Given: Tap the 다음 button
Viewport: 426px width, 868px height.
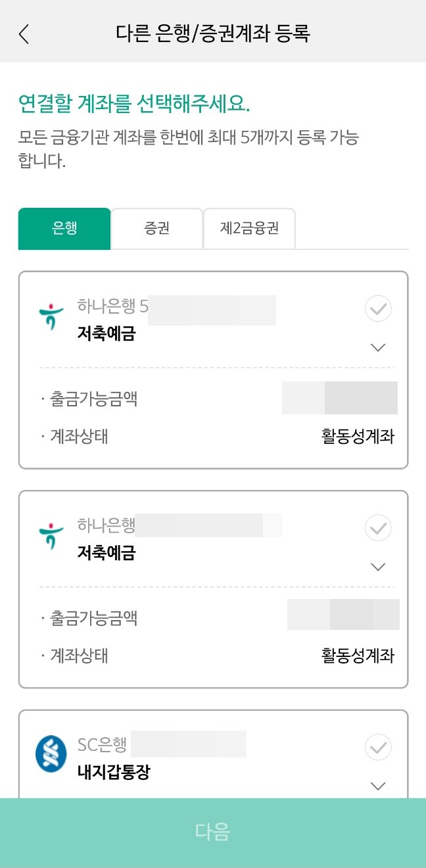Looking at the screenshot, I should (x=213, y=832).
